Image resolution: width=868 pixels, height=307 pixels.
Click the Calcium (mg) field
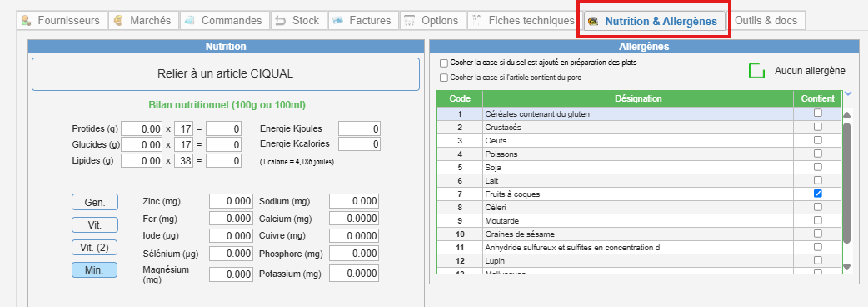click(x=354, y=219)
